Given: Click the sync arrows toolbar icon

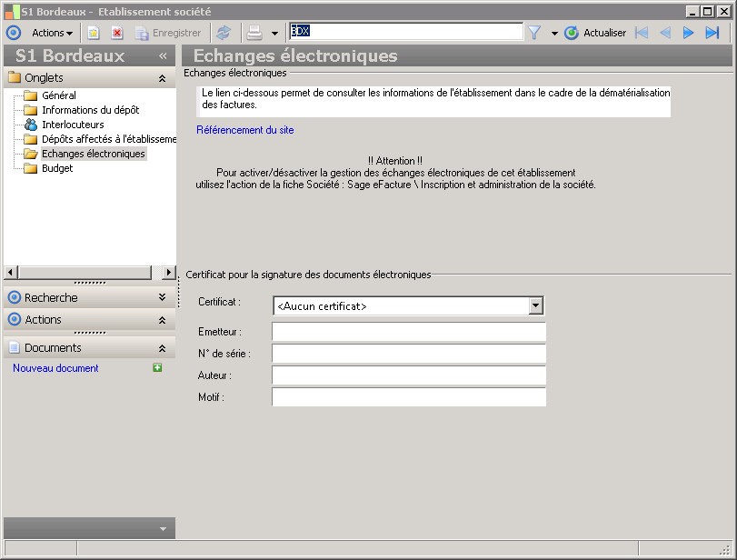Looking at the screenshot, I should 224,33.
